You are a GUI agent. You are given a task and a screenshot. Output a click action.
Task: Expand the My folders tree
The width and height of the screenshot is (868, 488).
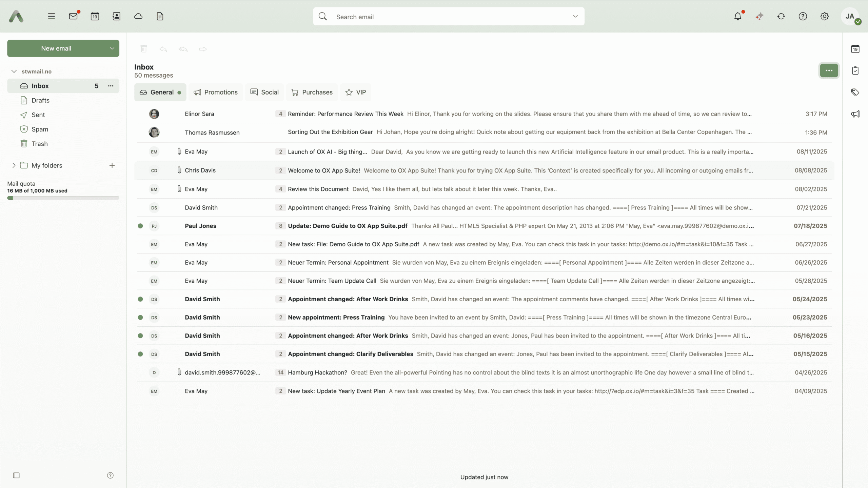[14, 165]
